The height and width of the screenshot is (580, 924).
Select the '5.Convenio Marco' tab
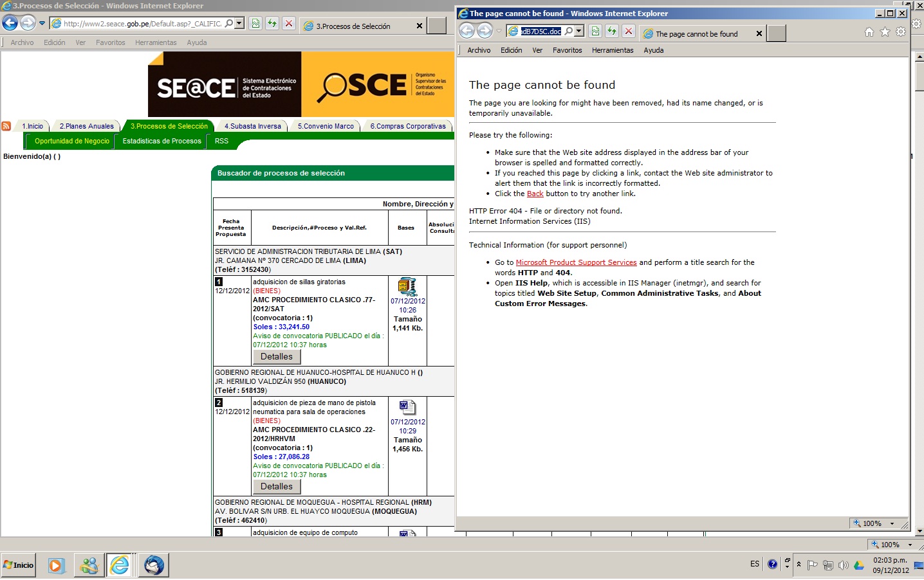(x=326, y=126)
